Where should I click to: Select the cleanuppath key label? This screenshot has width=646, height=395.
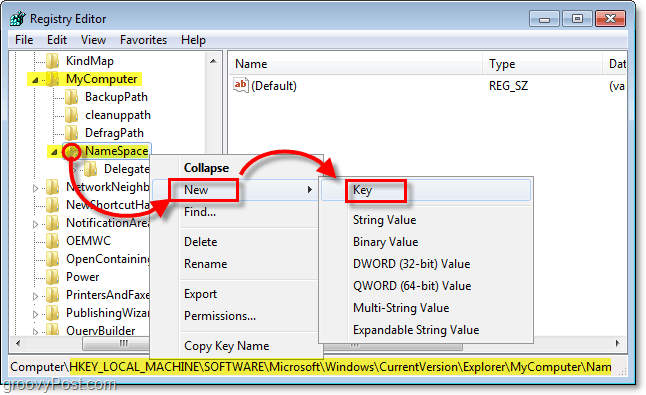tap(118, 115)
